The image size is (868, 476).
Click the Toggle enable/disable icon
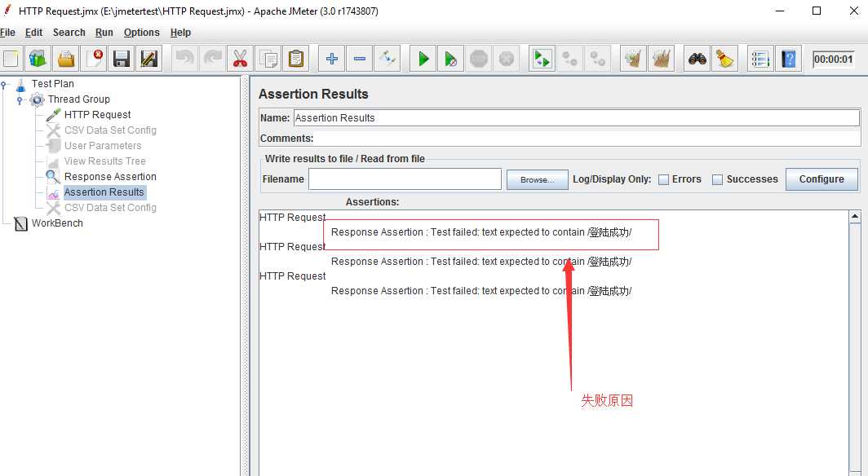pyautogui.click(x=387, y=58)
